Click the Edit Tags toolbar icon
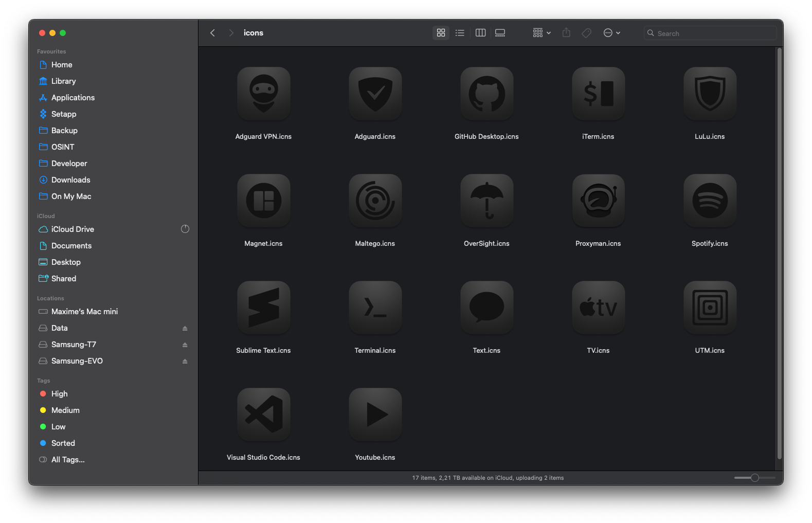812x523 pixels. pyautogui.click(x=586, y=33)
